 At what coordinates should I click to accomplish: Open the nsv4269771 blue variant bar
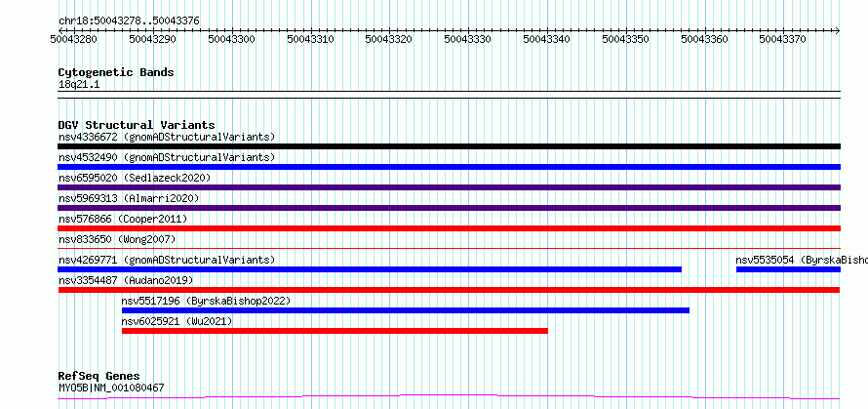coord(370,269)
